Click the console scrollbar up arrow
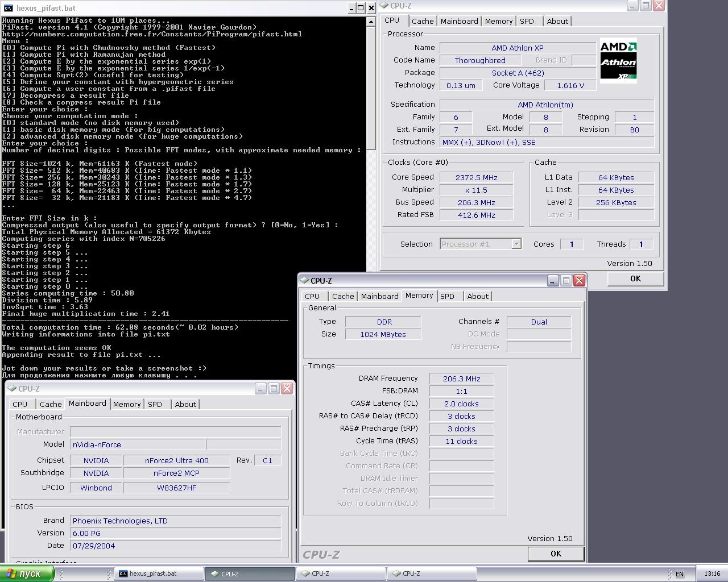The image size is (728, 582). (371, 22)
